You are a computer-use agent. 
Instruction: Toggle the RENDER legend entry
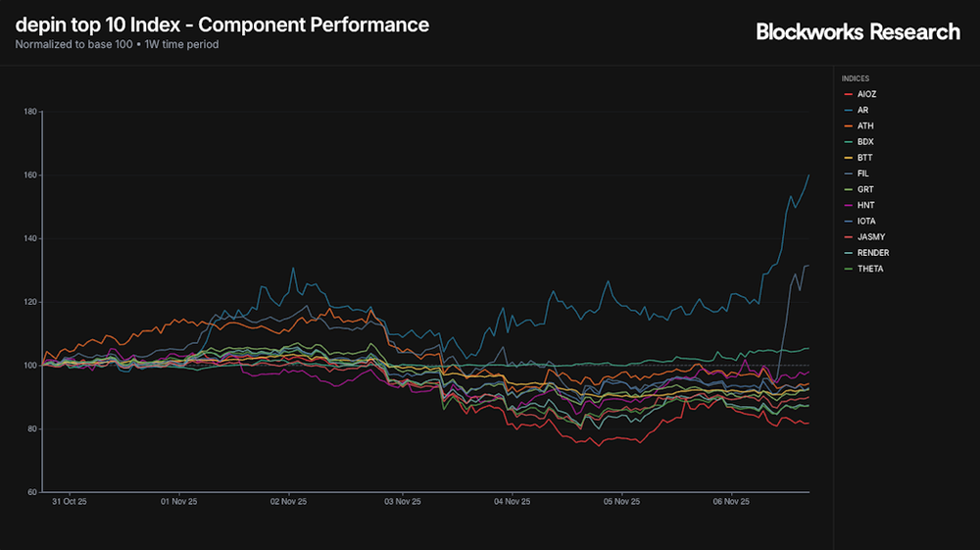(x=871, y=253)
